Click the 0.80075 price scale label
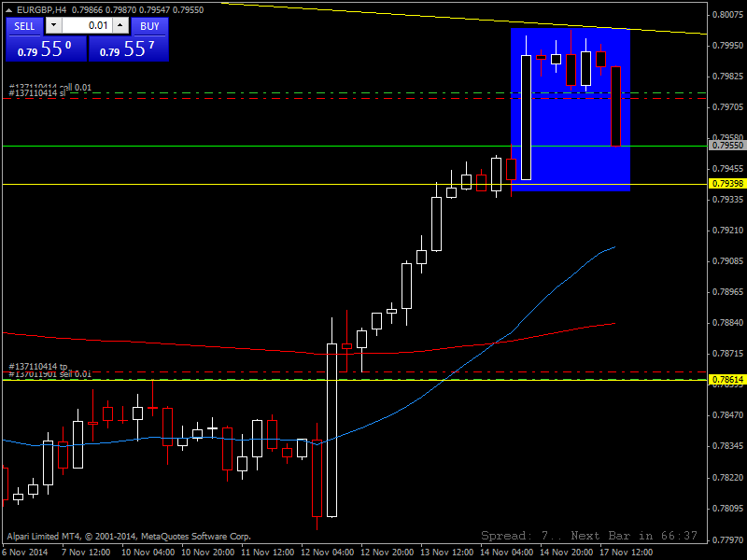This screenshot has width=747, height=560. [728, 15]
